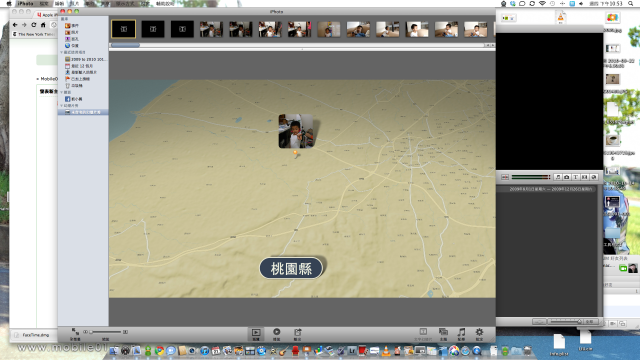Click the T titles button in iMovie

pos(576,177)
